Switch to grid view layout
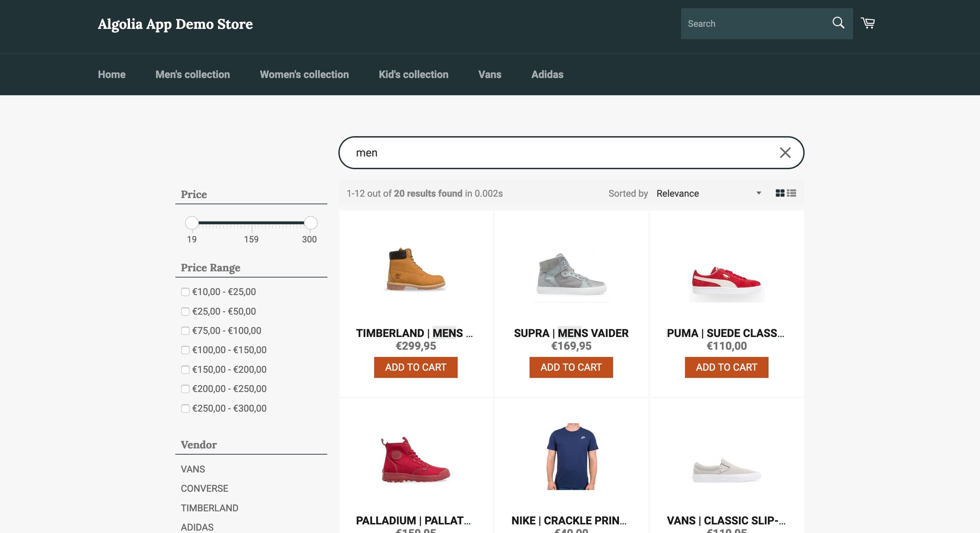Image resolution: width=980 pixels, height=533 pixels. point(780,193)
